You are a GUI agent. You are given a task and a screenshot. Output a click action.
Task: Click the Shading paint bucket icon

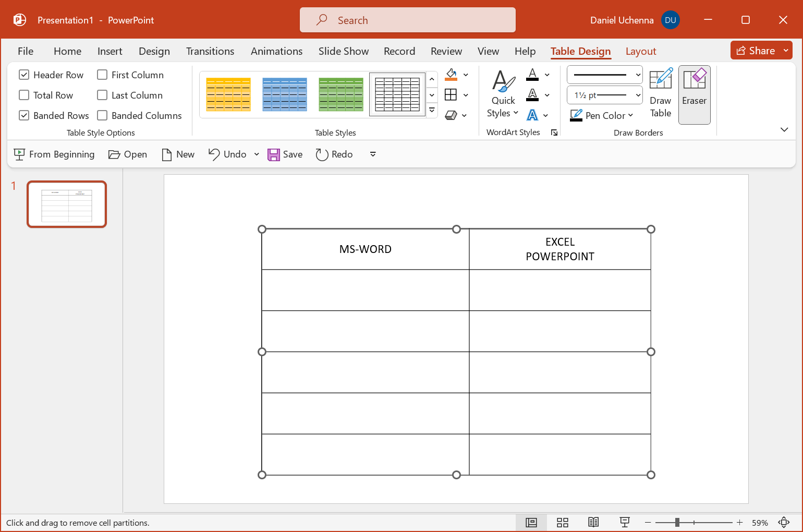point(452,75)
